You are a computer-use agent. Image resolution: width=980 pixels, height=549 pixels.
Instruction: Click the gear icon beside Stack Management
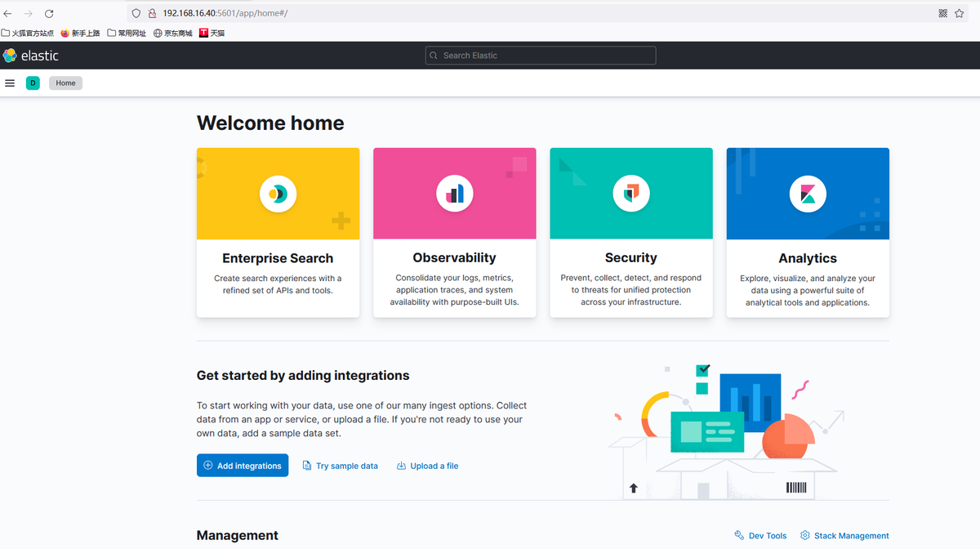(805, 535)
